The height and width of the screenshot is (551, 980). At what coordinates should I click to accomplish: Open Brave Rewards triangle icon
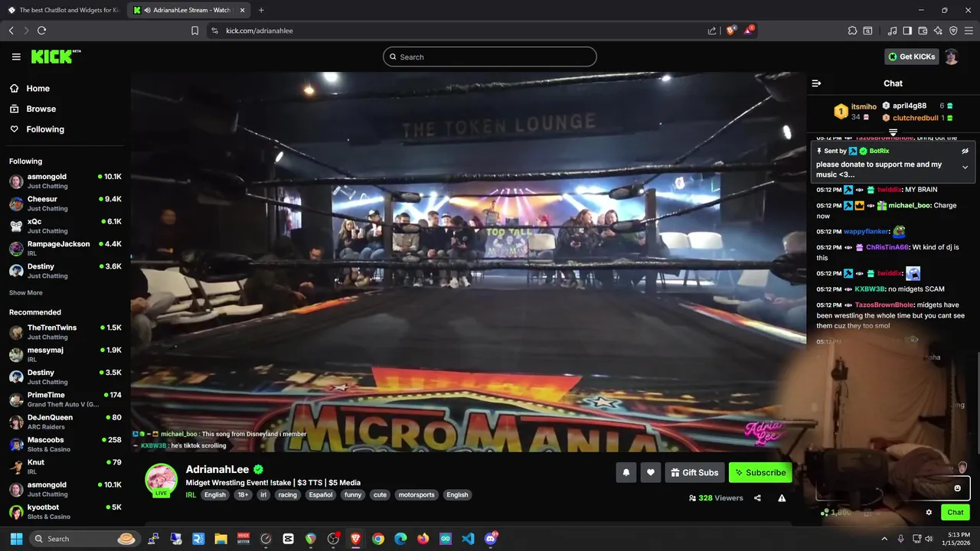tap(749, 31)
